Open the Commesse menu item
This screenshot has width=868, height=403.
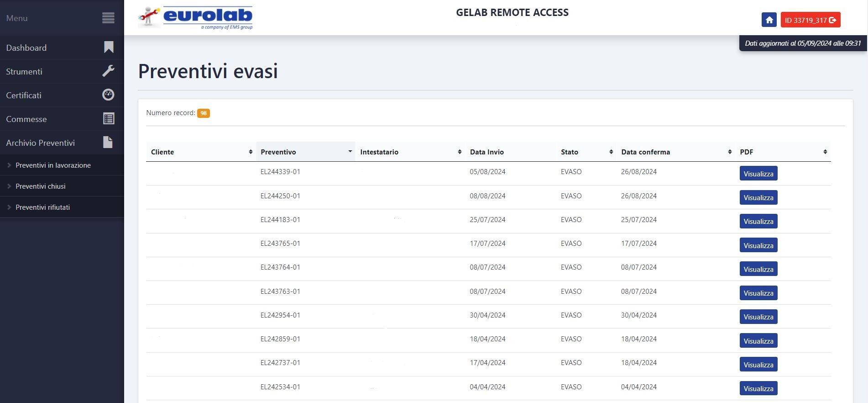[x=62, y=119]
